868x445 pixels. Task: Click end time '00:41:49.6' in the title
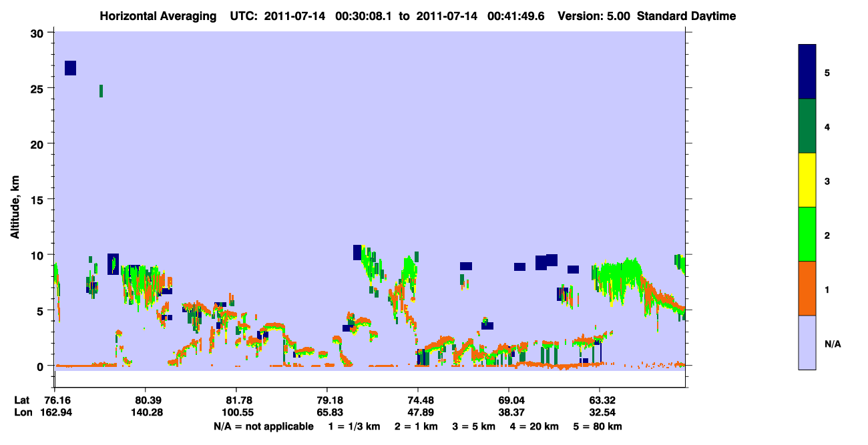pos(517,15)
